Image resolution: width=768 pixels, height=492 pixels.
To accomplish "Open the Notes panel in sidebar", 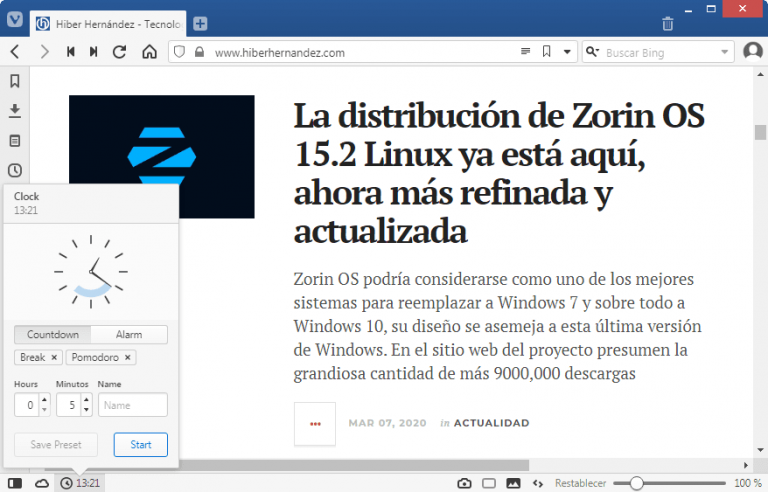I will point(15,140).
